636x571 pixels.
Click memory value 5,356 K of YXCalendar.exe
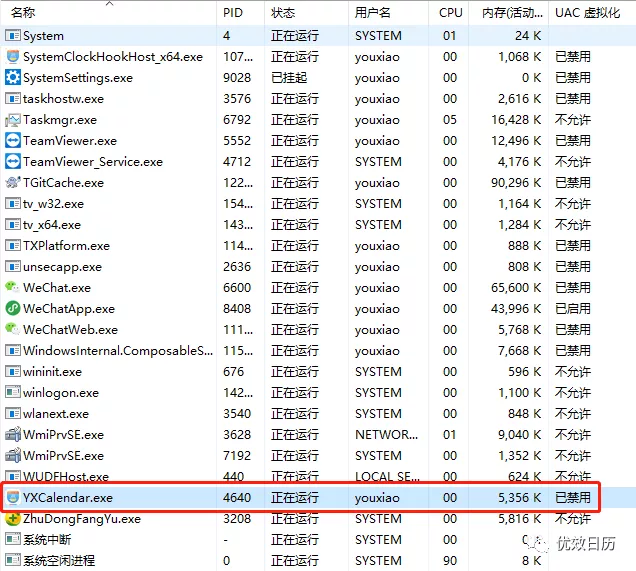click(x=520, y=498)
